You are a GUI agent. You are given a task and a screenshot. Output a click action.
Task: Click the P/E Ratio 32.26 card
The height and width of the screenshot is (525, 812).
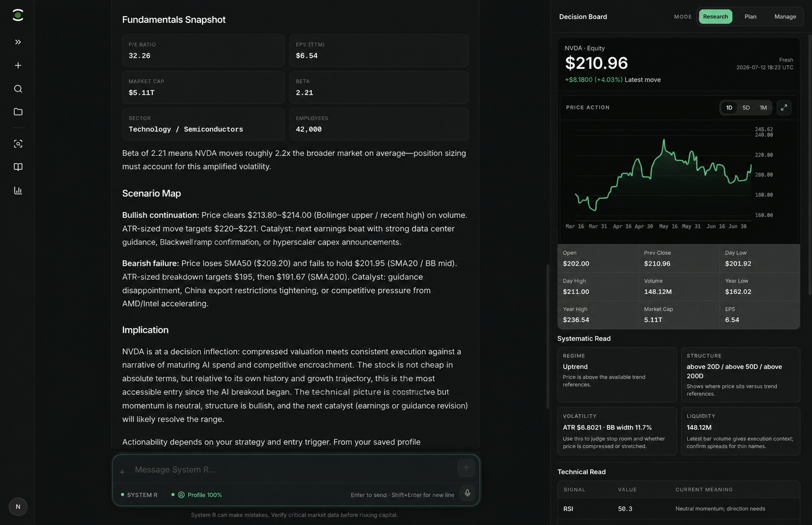point(204,51)
